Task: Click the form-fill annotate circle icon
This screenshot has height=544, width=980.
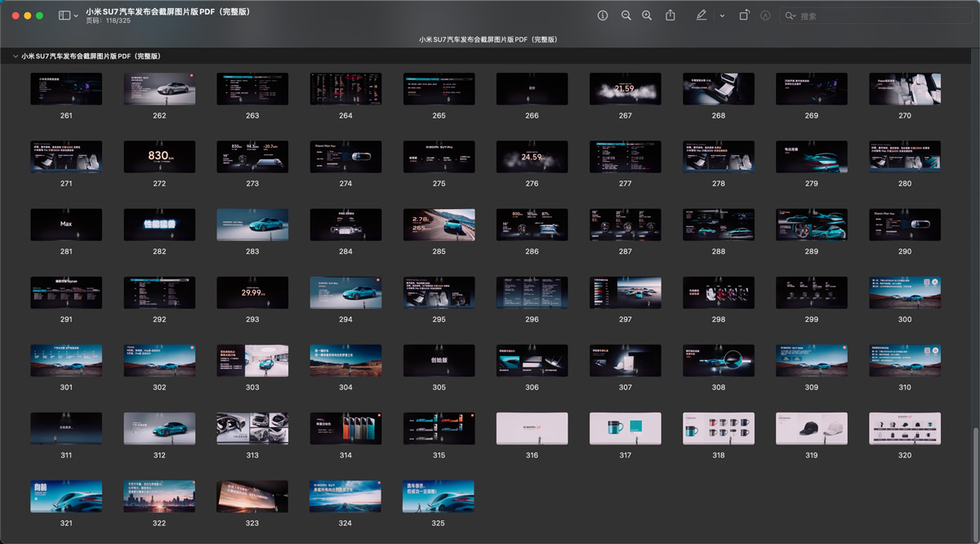Action: click(x=765, y=16)
